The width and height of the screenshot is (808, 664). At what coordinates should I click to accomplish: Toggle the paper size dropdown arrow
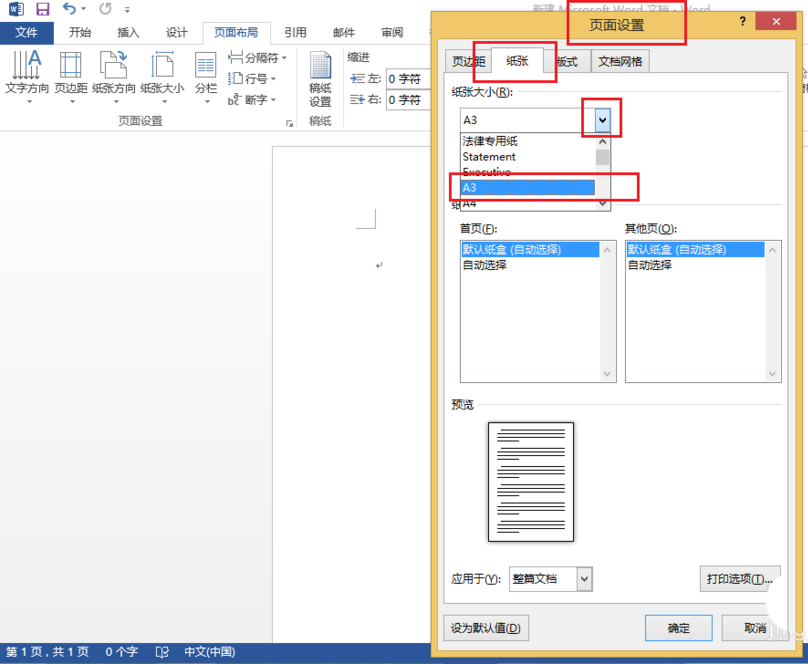(x=602, y=121)
